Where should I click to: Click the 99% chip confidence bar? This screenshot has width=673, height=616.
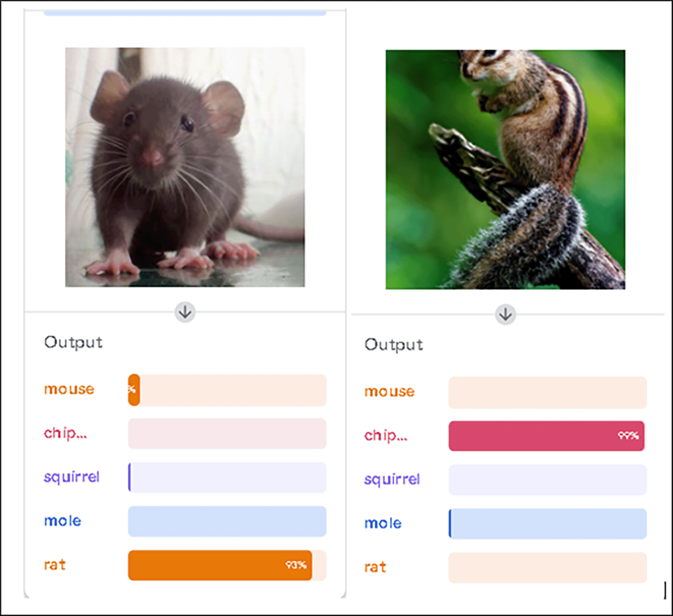546,436
